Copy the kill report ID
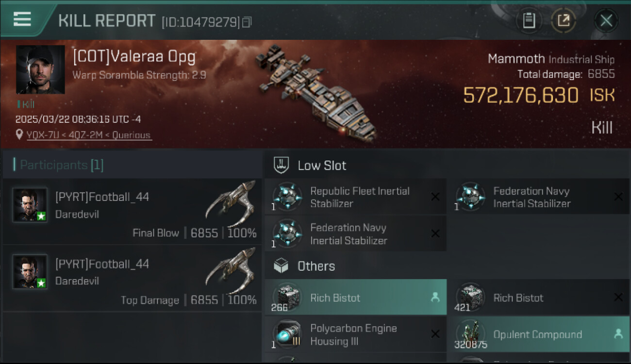This screenshot has width=631, height=364. click(x=247, y=22)
